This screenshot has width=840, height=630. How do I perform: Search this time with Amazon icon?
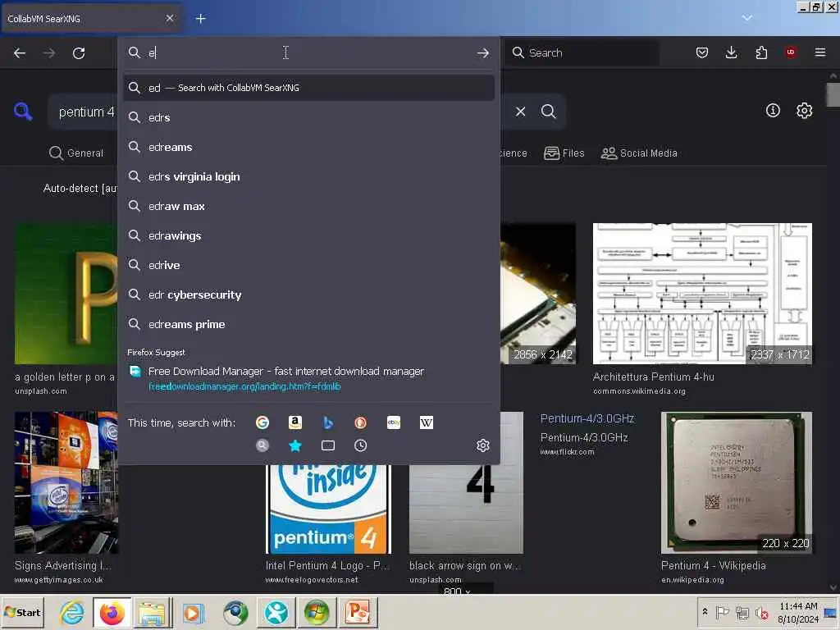tap(295, 422)
